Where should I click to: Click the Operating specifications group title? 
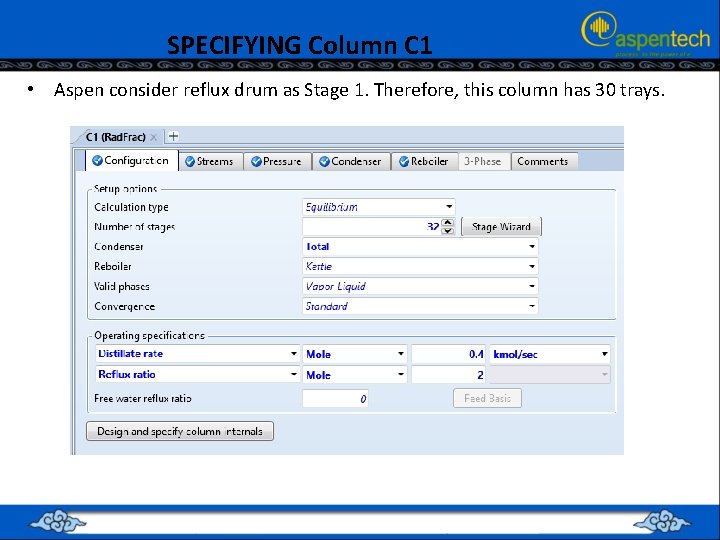coord(149,336)
